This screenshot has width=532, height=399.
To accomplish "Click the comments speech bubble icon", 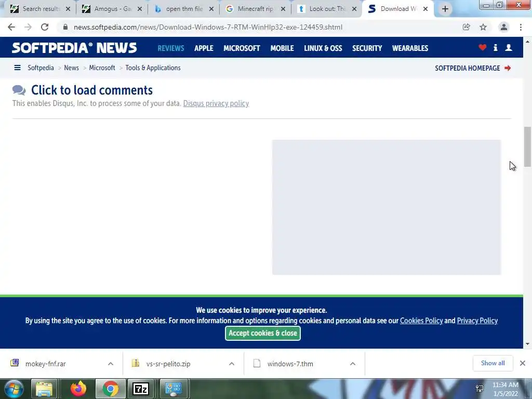I will [x=19, y=90].
